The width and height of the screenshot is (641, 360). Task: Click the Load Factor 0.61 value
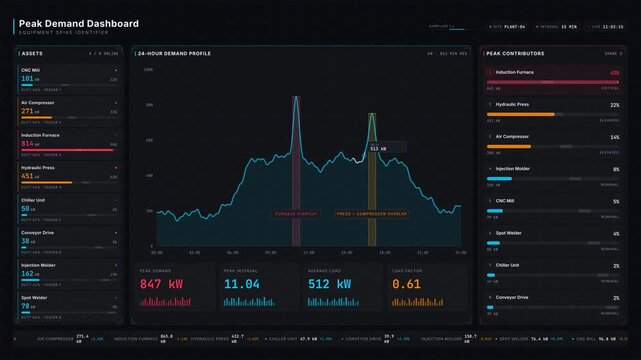pos(406,284)
